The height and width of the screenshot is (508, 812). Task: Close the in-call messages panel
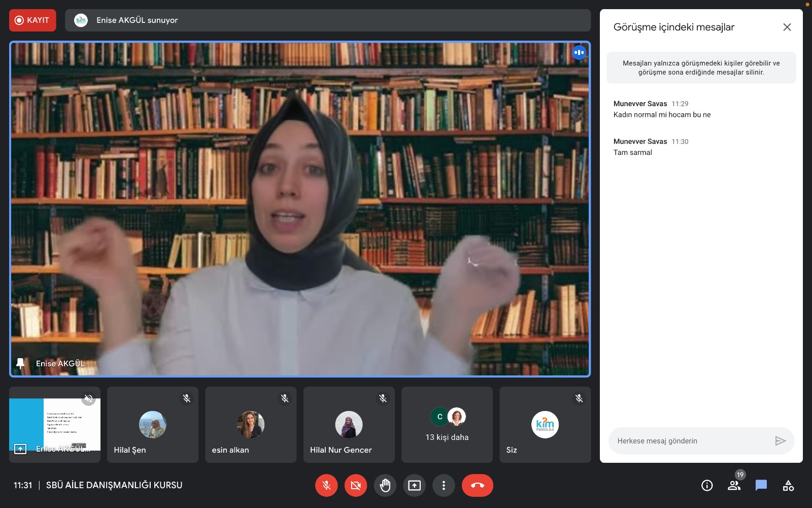tap(787, 27)
